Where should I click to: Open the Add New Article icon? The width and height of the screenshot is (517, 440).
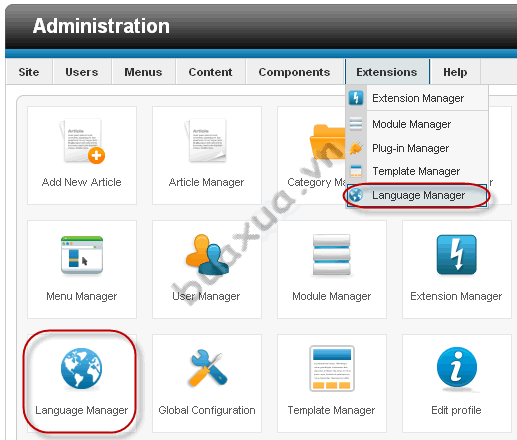coord(82,141)
